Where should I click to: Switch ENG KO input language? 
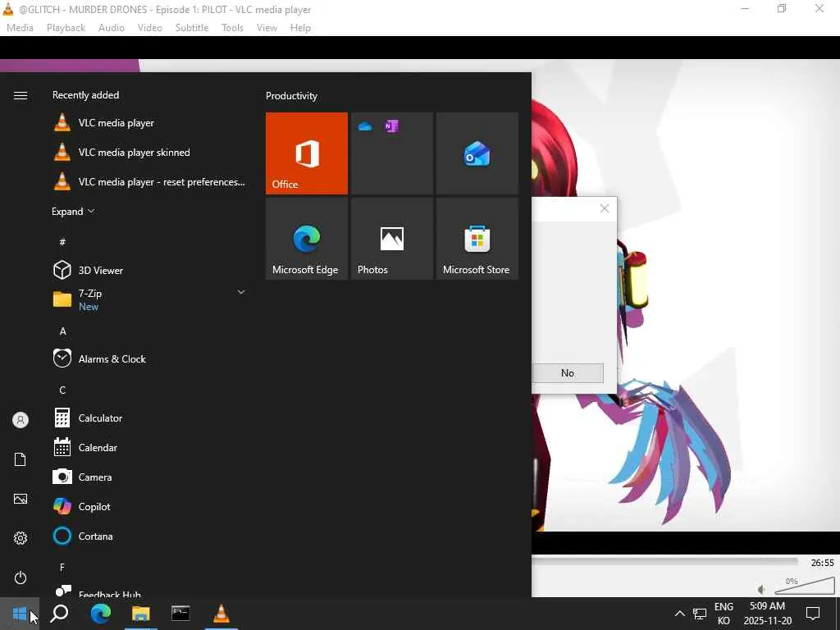[724, 614]
